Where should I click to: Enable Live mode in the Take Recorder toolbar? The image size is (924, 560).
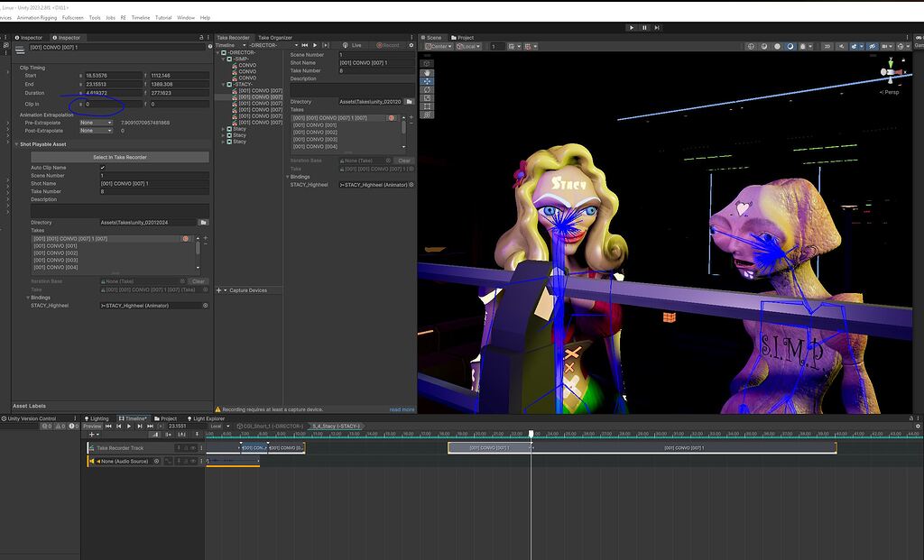355,45
